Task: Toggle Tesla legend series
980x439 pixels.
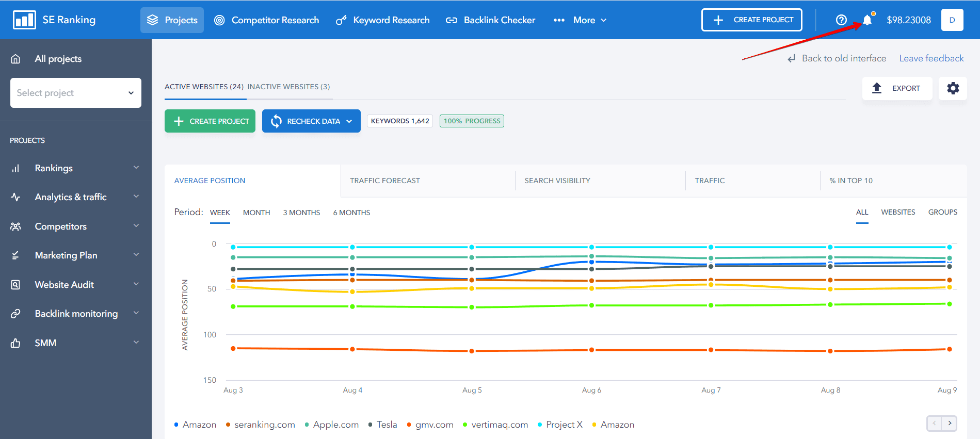Action: click(382, 425)
